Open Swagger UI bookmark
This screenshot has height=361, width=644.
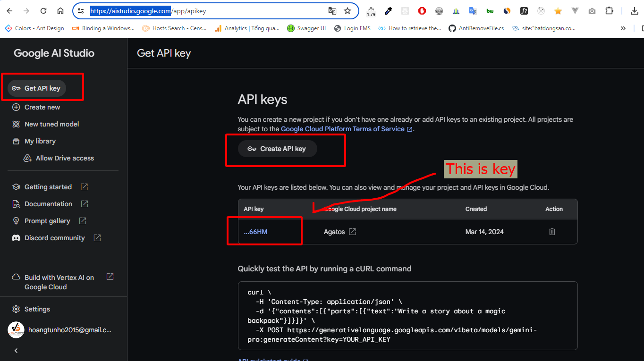pos(307,28)
